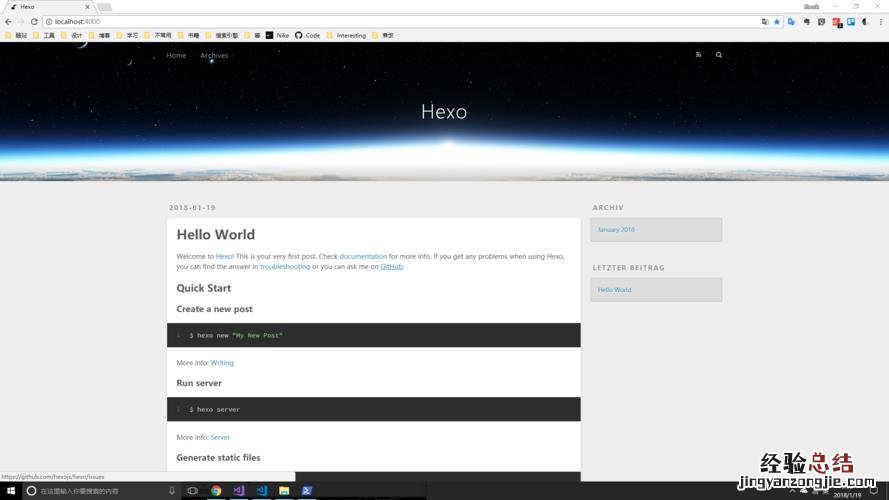Open the Code bookmark in bookmarks bar
The image size is (889, 500).
click(x=312, y=35)
